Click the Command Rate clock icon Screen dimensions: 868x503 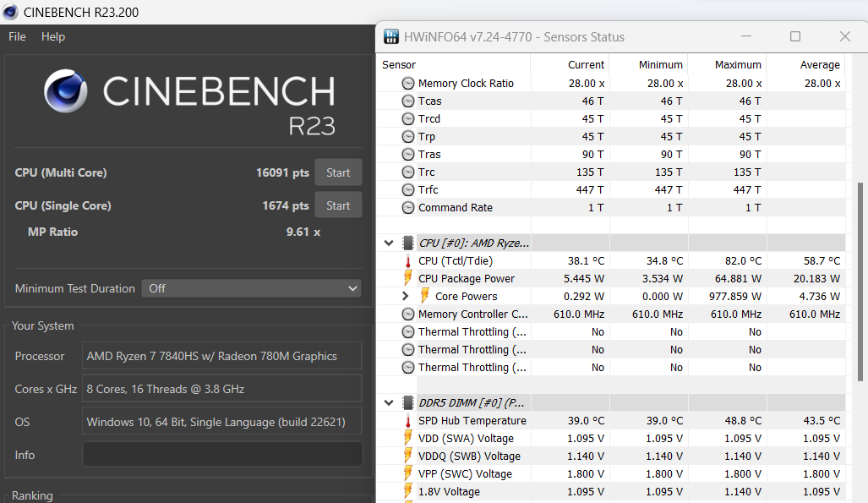click(x=408, y=208)
